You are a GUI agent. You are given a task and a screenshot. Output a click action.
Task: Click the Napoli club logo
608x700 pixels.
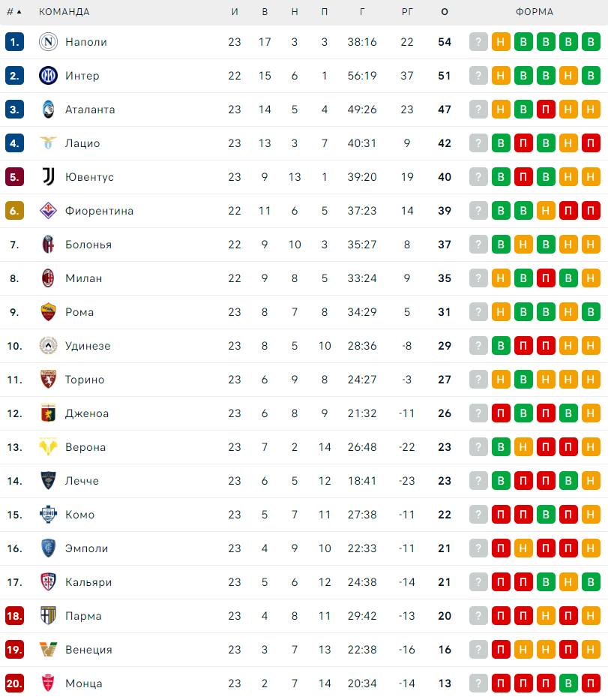click(48, 42)
